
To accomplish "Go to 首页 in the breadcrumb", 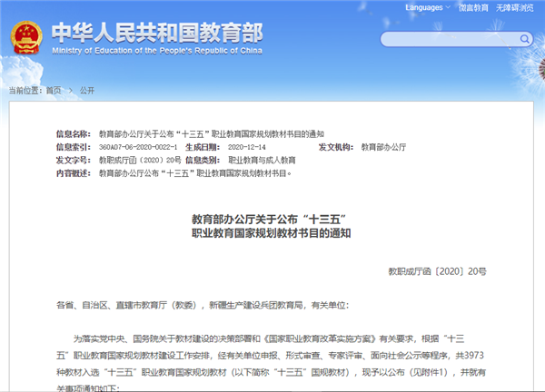I will (54, 91).
